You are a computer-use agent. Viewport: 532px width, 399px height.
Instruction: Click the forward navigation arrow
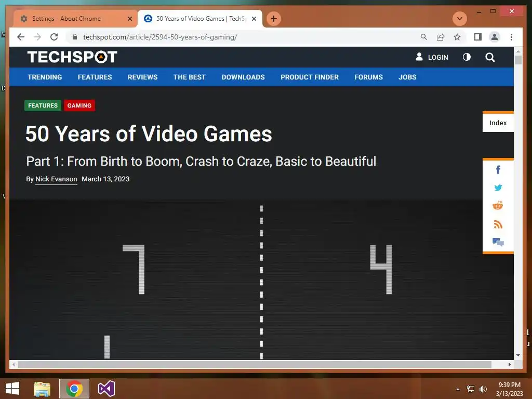pos(37,37)
